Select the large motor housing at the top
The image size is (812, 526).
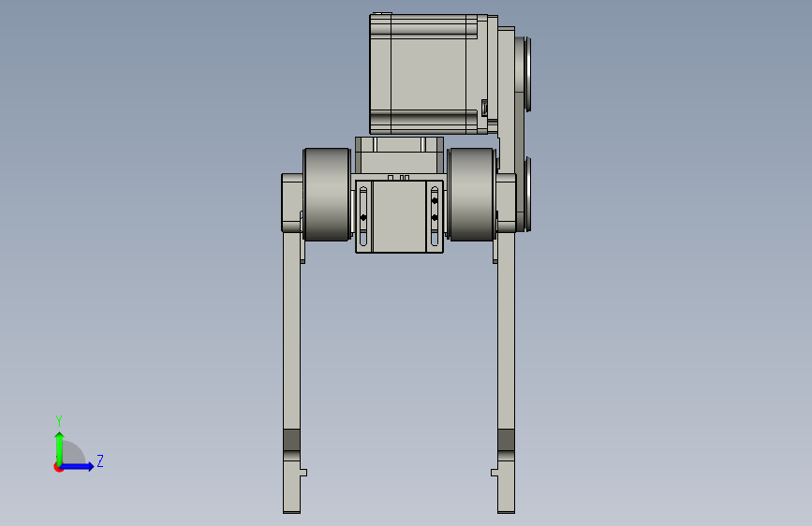point(428,74)
